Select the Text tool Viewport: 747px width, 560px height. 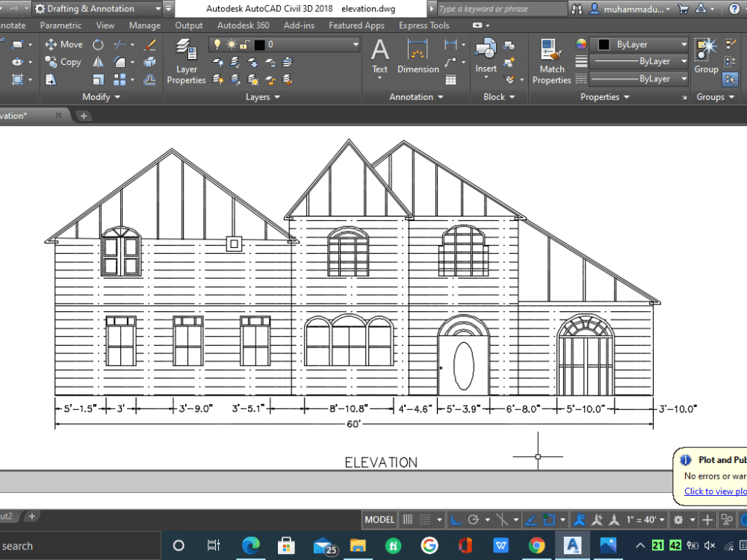click(x=379, y=52)
